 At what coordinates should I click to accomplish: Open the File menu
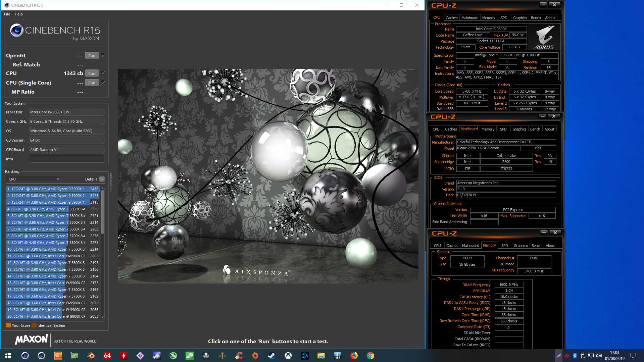7,14
